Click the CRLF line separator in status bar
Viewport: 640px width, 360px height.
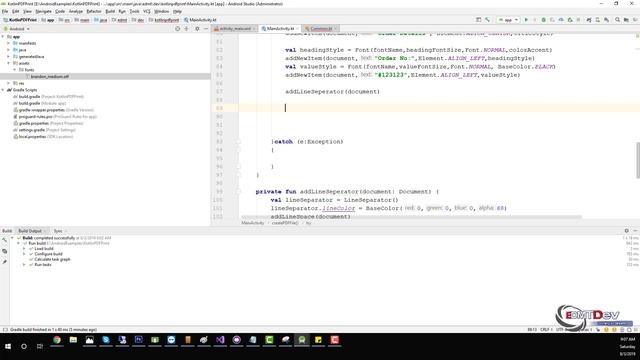point(545,329)
